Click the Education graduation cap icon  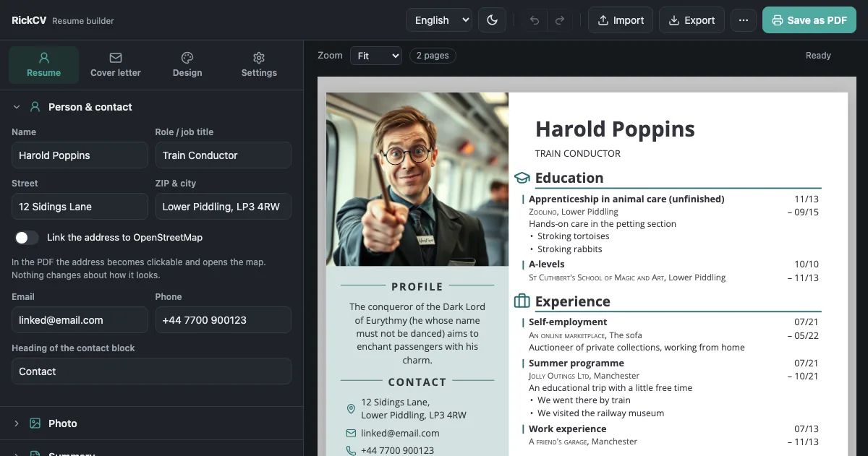(x=522, y=178)
